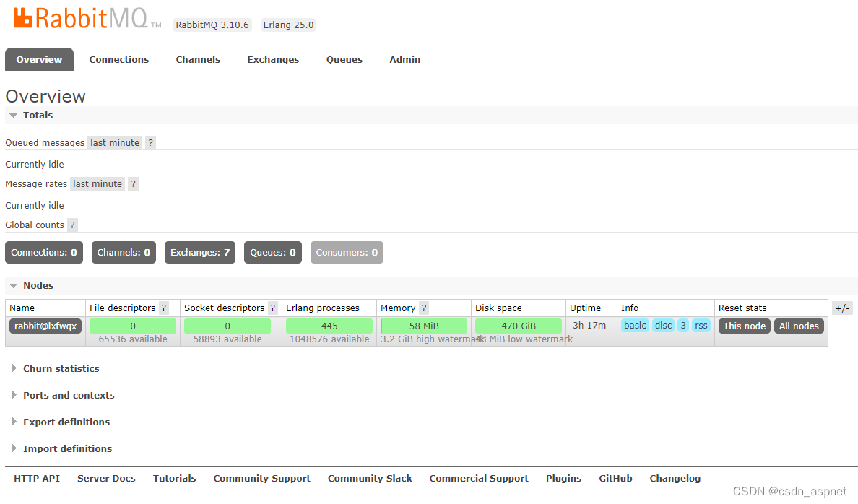Click Socket descriptors help icon
This screenshot has height=504, width=858.
coord(273,308)
